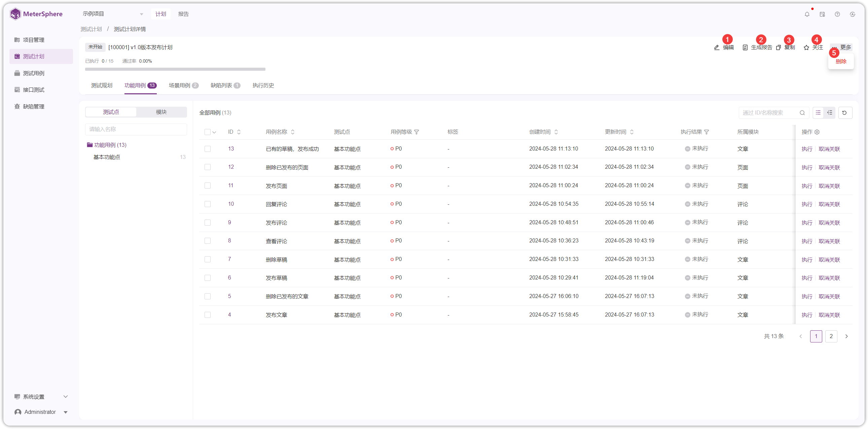Open the Administrator user dropdown
The height and width of the screenshot is (429, 868).
click(x=41, y=412)
